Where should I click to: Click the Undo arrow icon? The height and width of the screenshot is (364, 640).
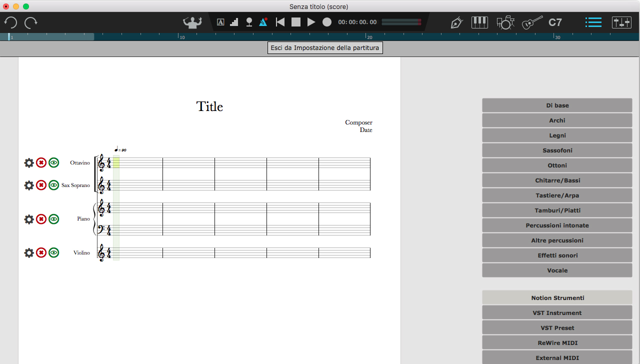(10, 22)
